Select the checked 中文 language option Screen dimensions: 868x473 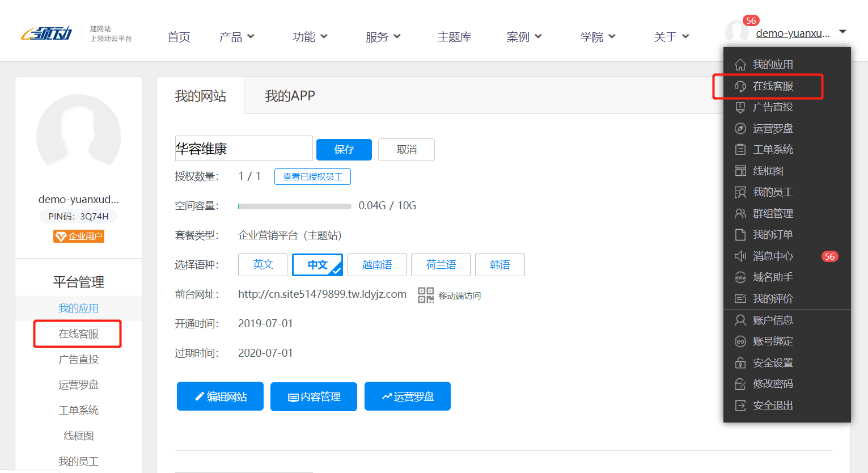click(317, 265)
